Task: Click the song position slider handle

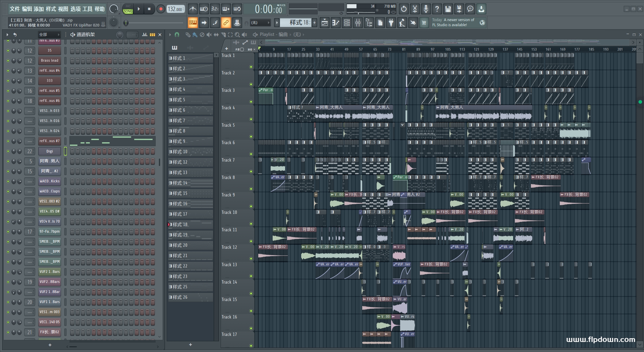Action: (126, 23)
